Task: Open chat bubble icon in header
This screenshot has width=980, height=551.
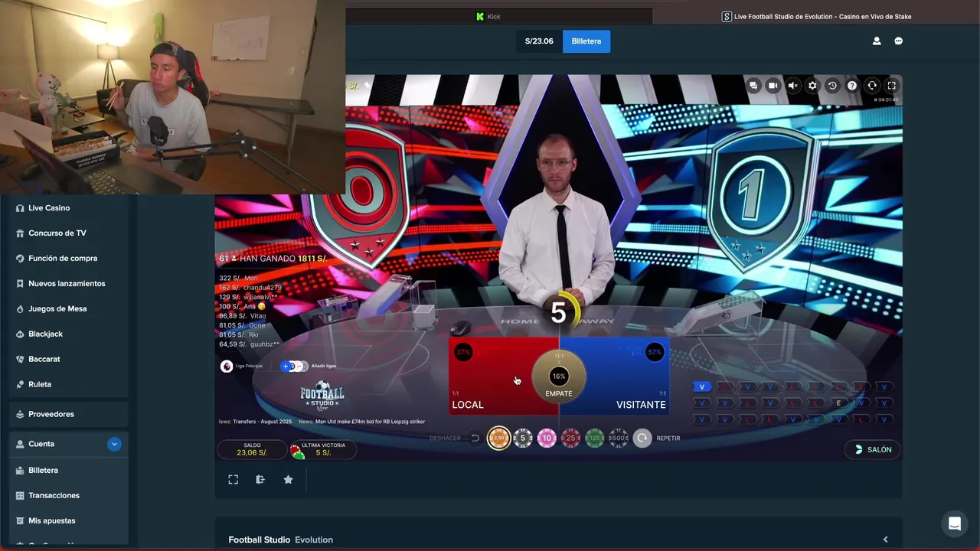Action: 899,41
